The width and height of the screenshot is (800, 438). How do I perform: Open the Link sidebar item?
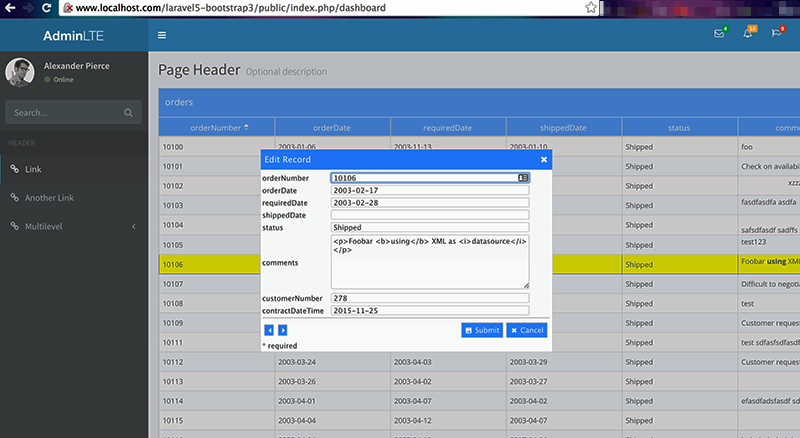(x=74, y=169)
